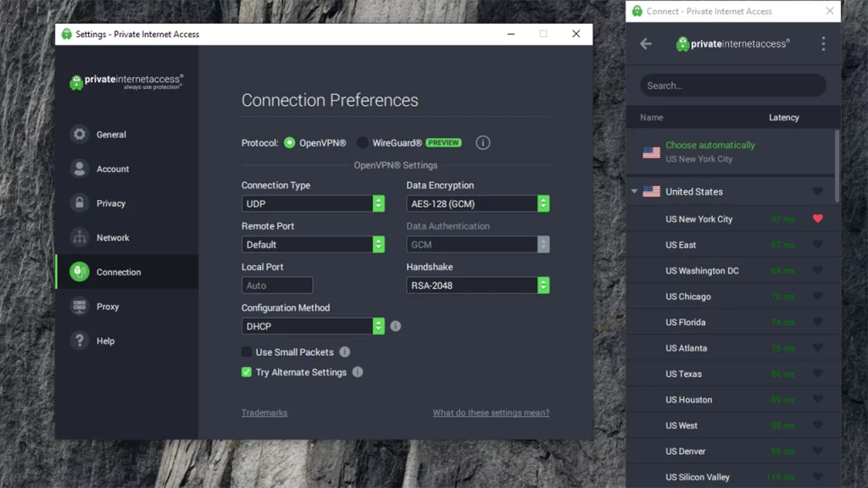Screen dimensions: 868x488
Task: Open Account settings tab
Action: [x=127, y=169]
